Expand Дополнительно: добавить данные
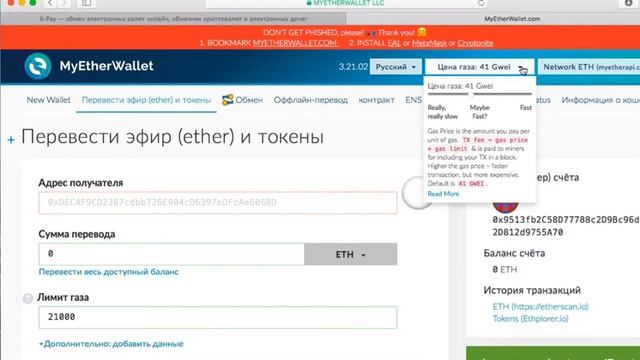The width and height of the screenshot is (640, 360). (111, 344)
